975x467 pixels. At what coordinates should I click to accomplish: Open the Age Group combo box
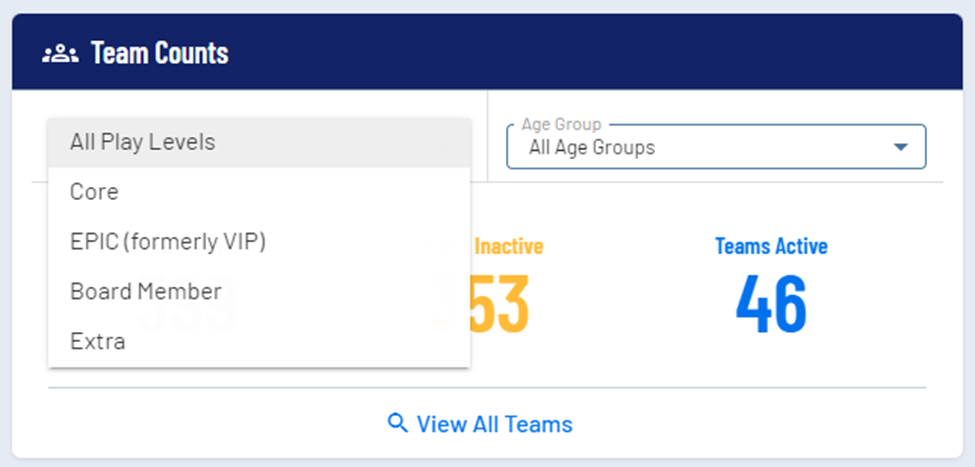(x=715, y=147)
